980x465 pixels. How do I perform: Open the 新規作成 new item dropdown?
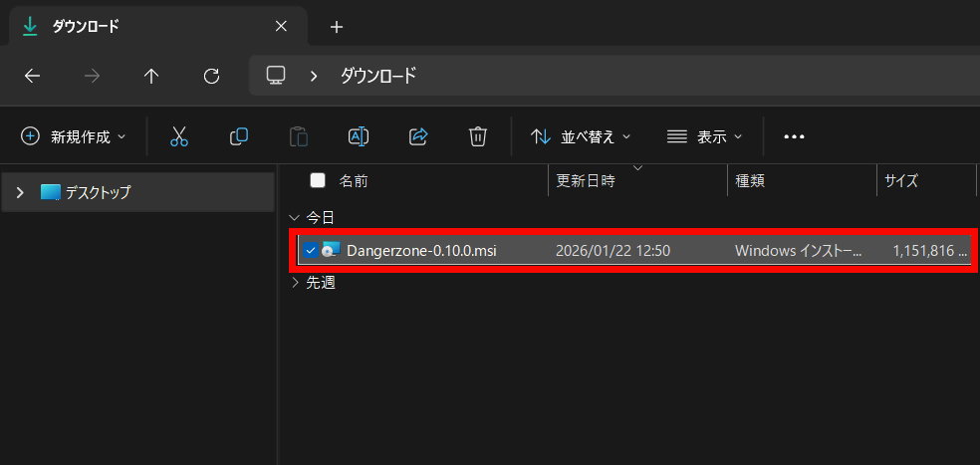75,136
